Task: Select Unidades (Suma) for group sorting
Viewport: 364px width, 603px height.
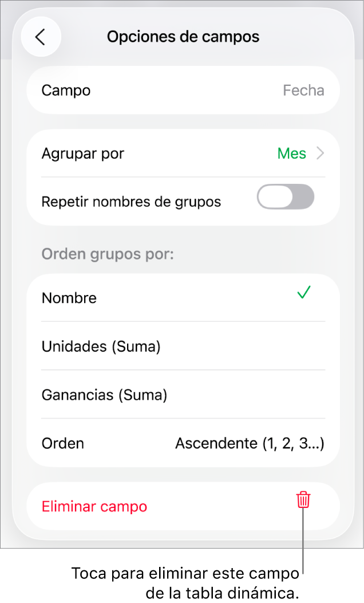Action: click(101, 346)
